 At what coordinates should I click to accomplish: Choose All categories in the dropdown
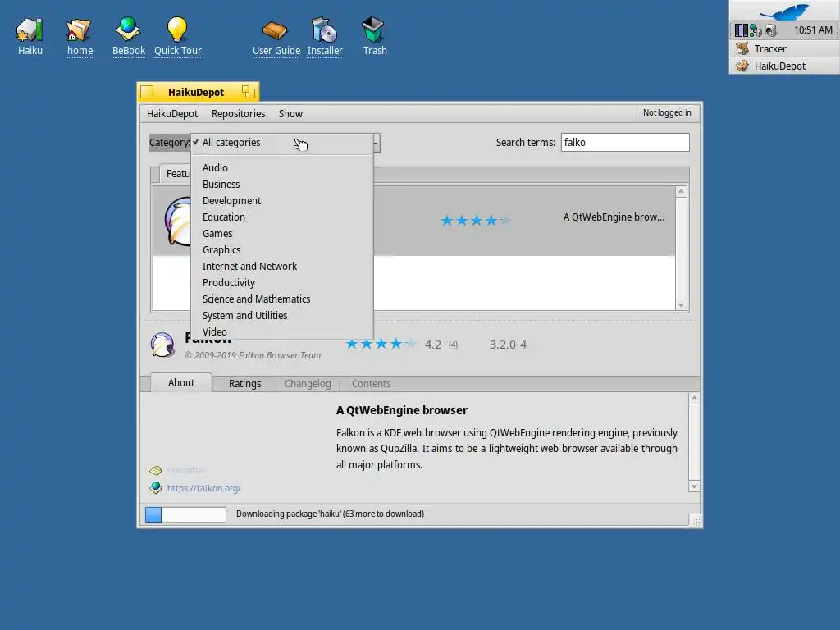coord(282,143)
